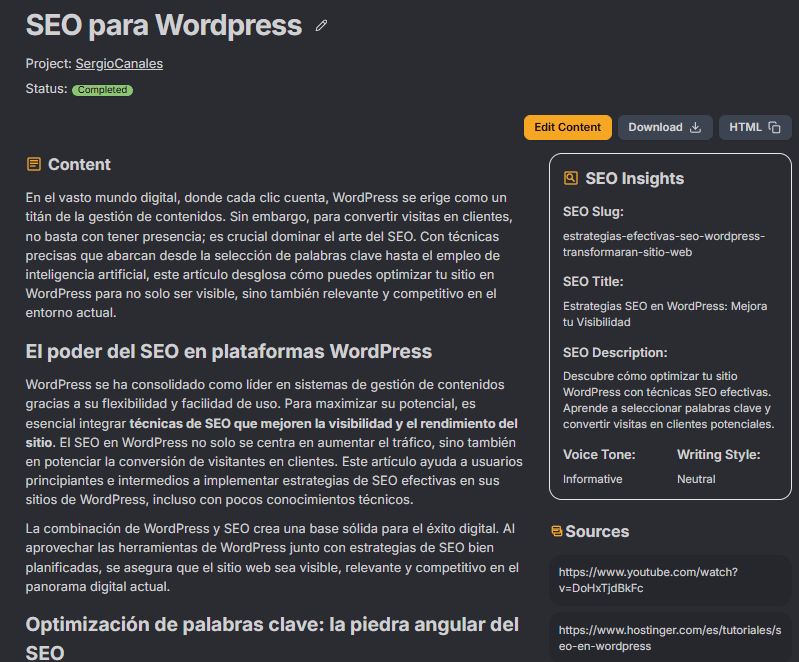799x662 pixels.
Task: Click the 'SEO Title:' label
Action: click(593, 281)
